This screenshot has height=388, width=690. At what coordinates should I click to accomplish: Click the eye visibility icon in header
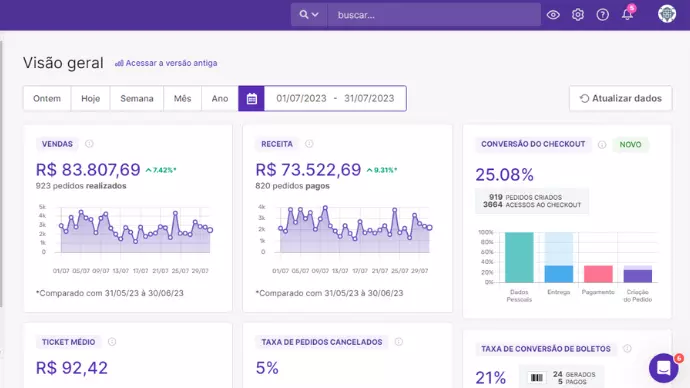point(553,15)
